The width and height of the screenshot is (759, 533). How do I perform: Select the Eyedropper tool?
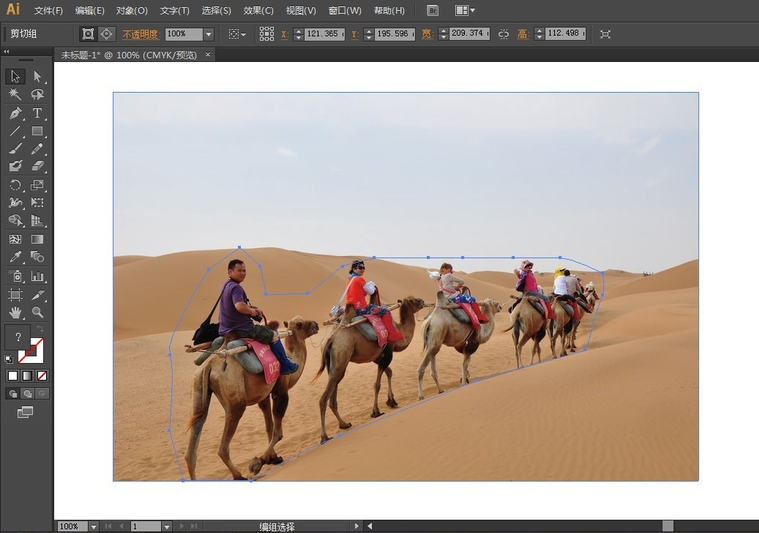coord(15,257)
